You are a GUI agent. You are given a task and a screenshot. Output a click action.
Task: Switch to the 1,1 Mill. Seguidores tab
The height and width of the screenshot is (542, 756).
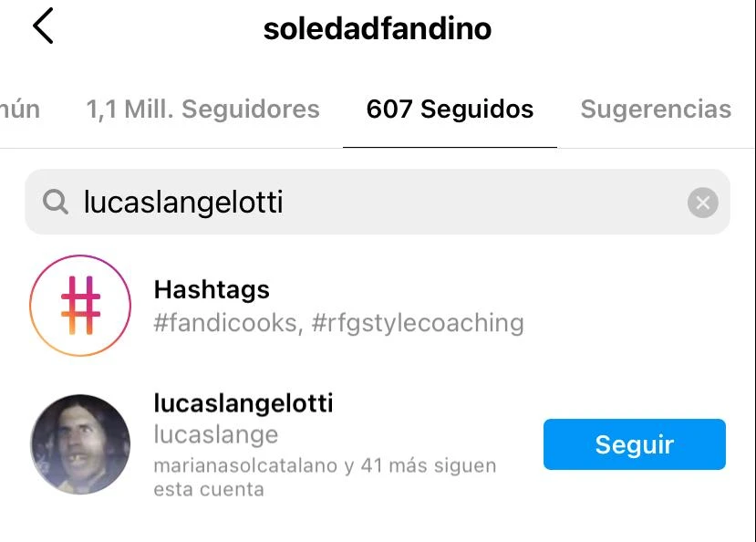pyautogui.click(x=202, y=109)
